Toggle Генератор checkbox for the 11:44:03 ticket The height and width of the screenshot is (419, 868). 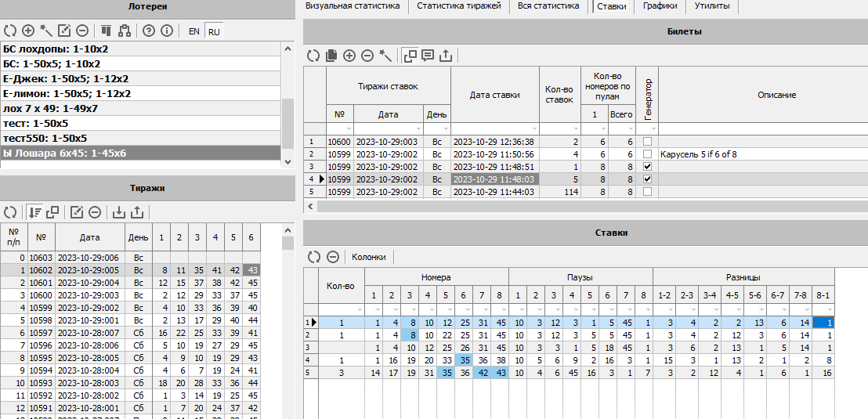(646, 191)
